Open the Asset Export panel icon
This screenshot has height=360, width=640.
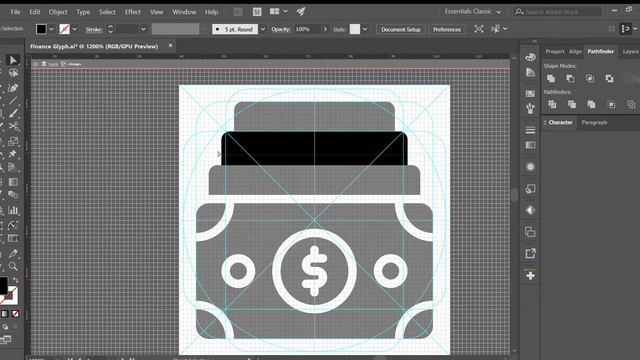[530, 253]
